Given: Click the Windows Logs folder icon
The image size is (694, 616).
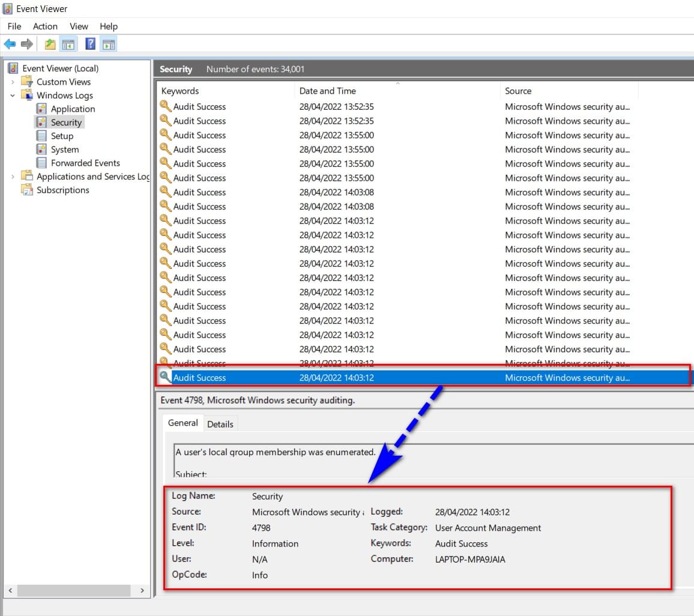Looking at the screenshot, I should pos(28,95).
